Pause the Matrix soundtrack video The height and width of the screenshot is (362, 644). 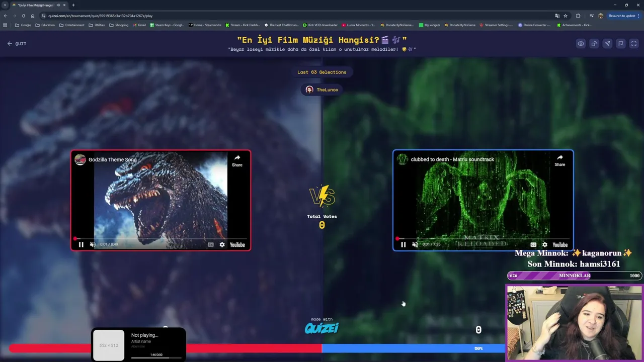[403, 245]
